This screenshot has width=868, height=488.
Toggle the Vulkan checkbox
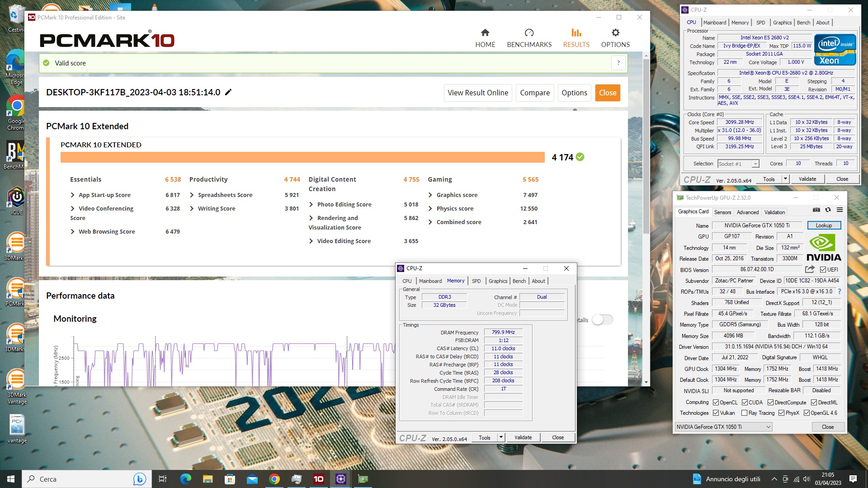[716, 413]
